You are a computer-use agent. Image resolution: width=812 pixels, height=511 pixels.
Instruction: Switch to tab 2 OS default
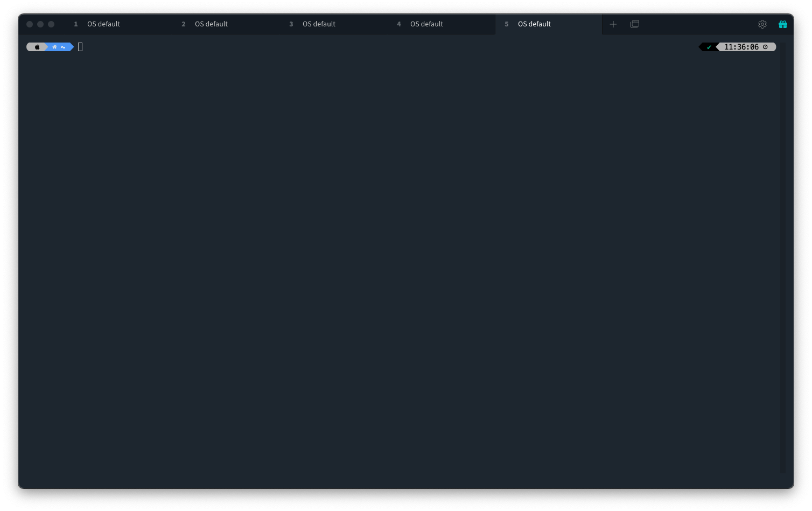tap(211, 24)
